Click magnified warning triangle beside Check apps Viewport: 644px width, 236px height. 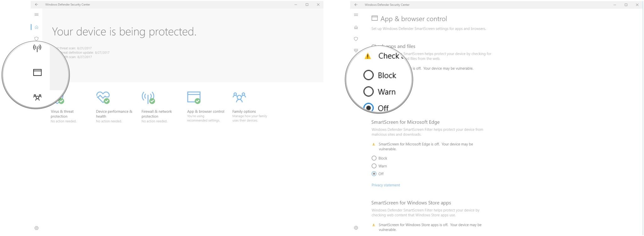[x=368, y=56]
